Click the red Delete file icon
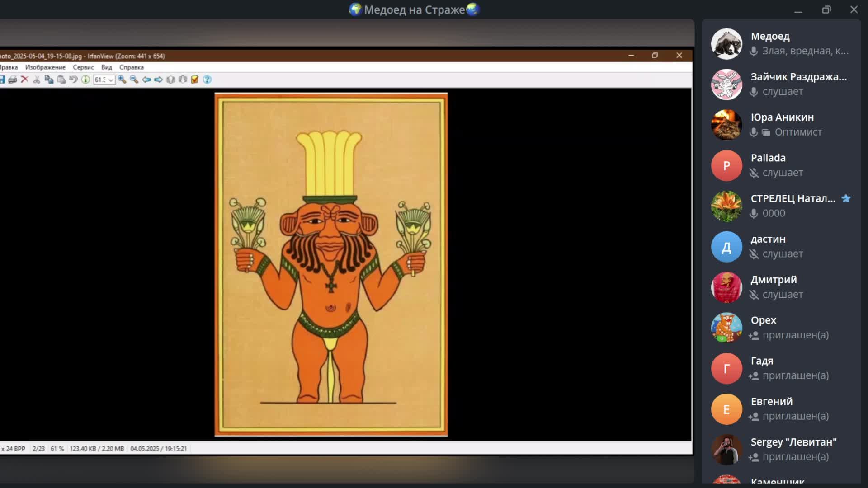Screen dimensions: 868x488 point(25,80)
